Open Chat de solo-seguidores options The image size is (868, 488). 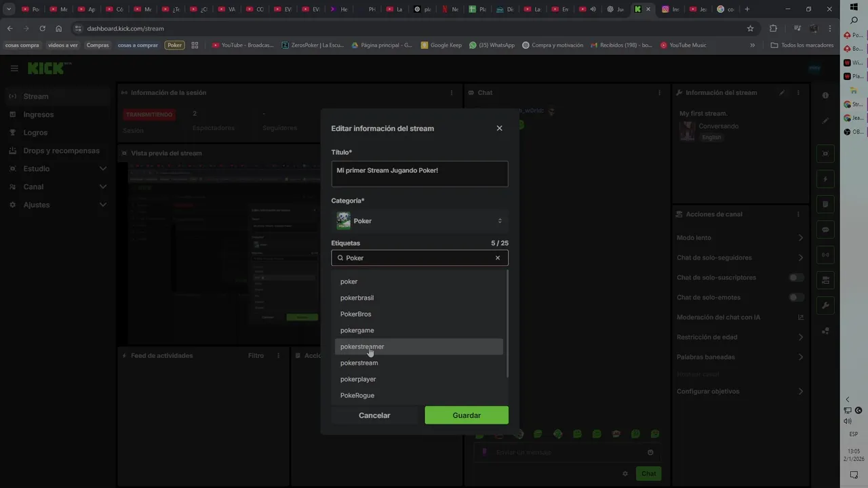pyautogui.click(x=740, y=258)
